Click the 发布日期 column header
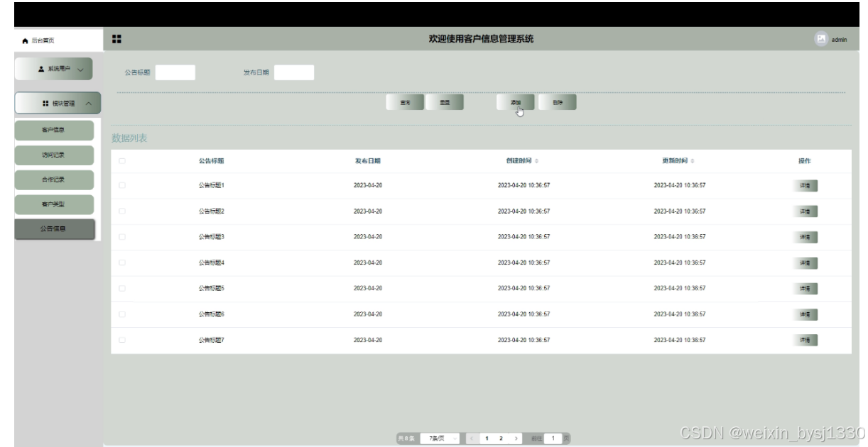The image size is (868, 447). [368, 161]
